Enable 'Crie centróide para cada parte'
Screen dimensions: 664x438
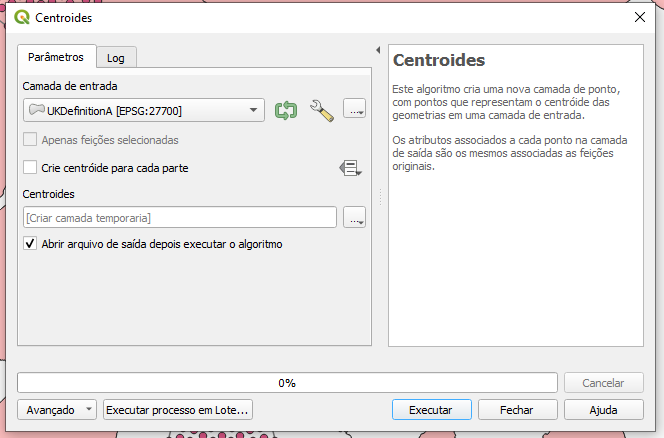(30, 168)
